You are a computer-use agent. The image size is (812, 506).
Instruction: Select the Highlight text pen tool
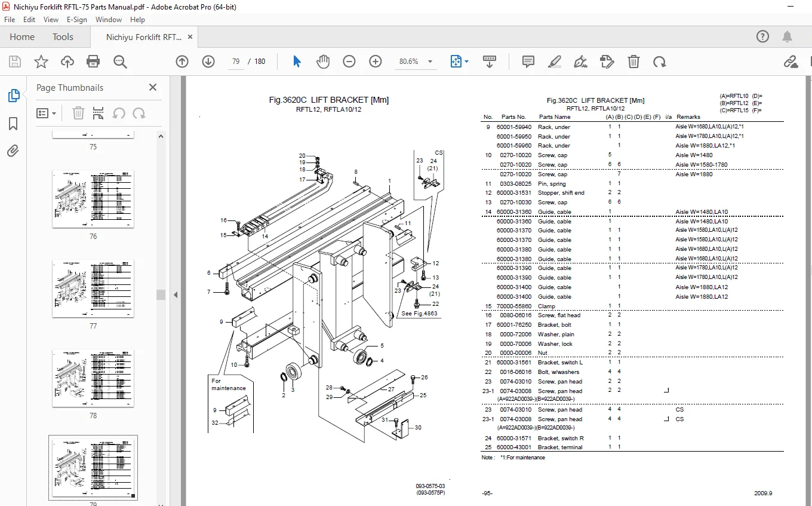pyautogui.click(x=555, y=62)
